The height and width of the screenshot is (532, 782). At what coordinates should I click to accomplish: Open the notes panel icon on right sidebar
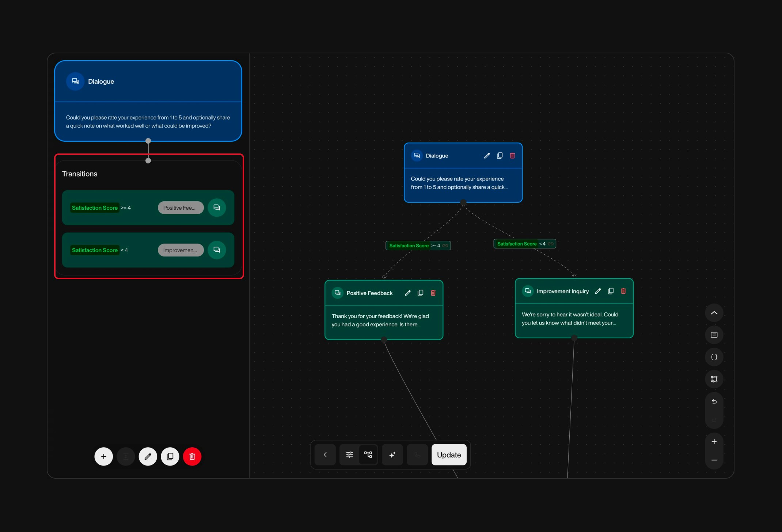point(714,335)
